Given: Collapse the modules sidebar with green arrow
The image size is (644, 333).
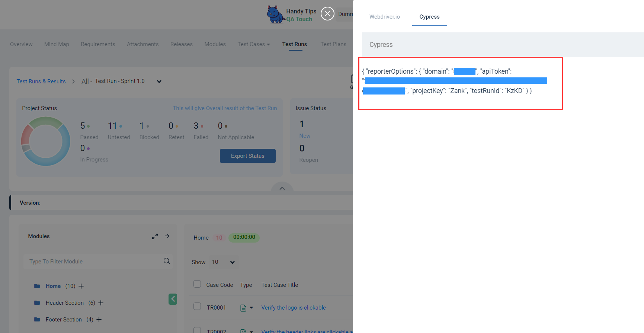Looking at the screenshot, I should point(173,299).
